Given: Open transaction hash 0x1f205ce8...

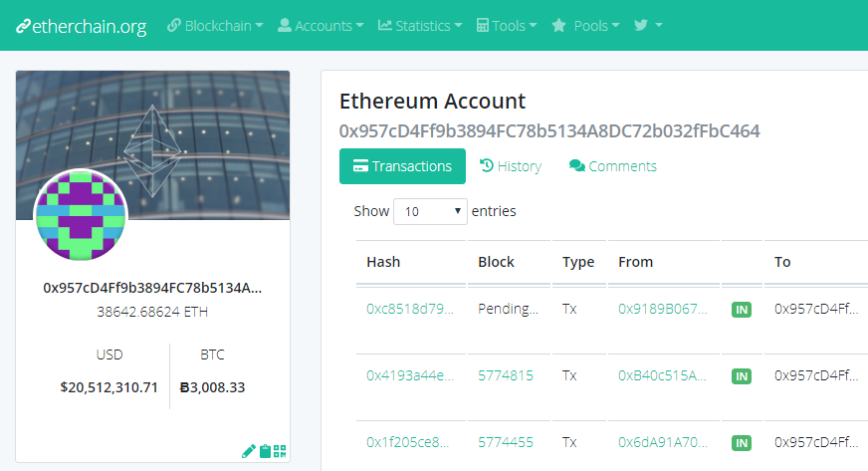Looking at the screenshot, I should click(x=407, y=442).
